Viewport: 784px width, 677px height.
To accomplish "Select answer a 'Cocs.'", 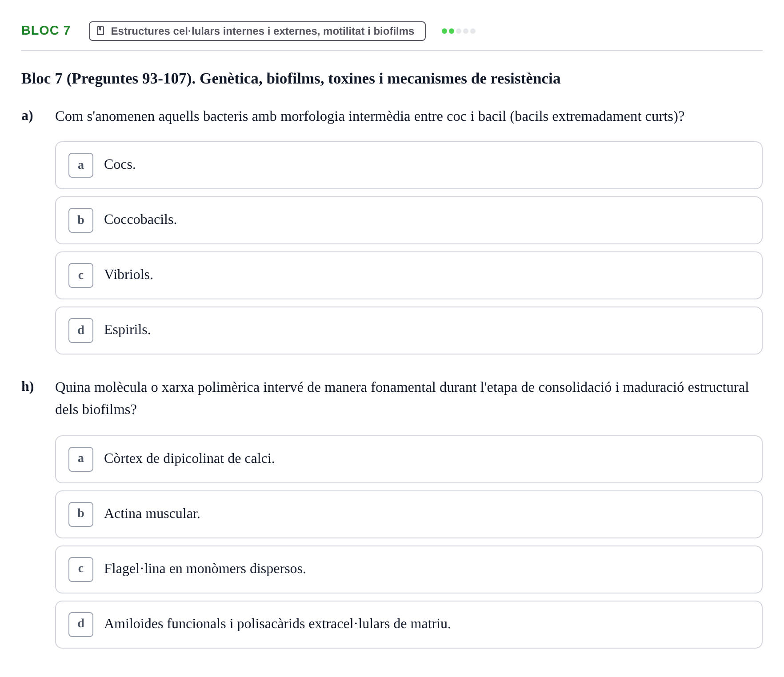I will [408, 165].
